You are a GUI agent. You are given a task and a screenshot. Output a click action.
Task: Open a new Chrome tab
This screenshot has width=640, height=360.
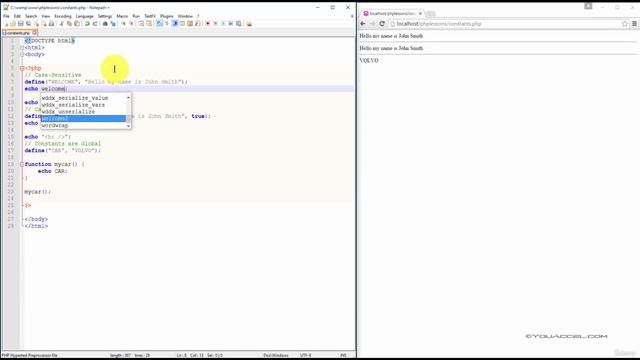430,13
